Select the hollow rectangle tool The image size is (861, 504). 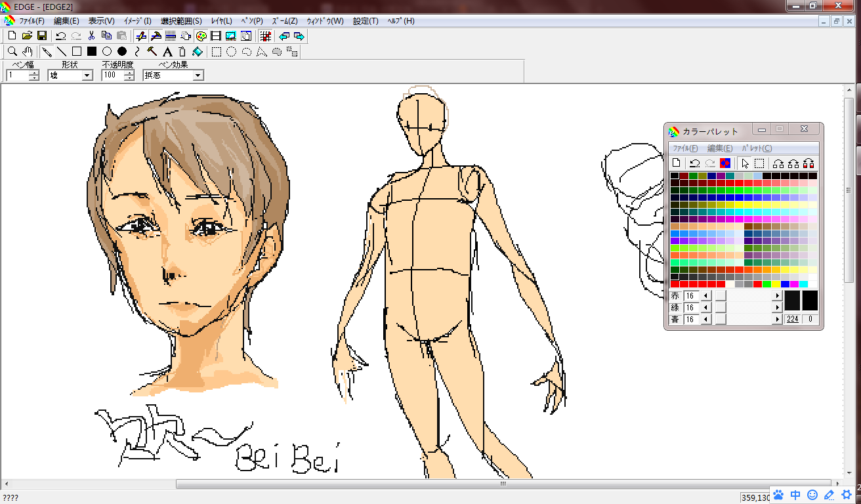point(77,51)
